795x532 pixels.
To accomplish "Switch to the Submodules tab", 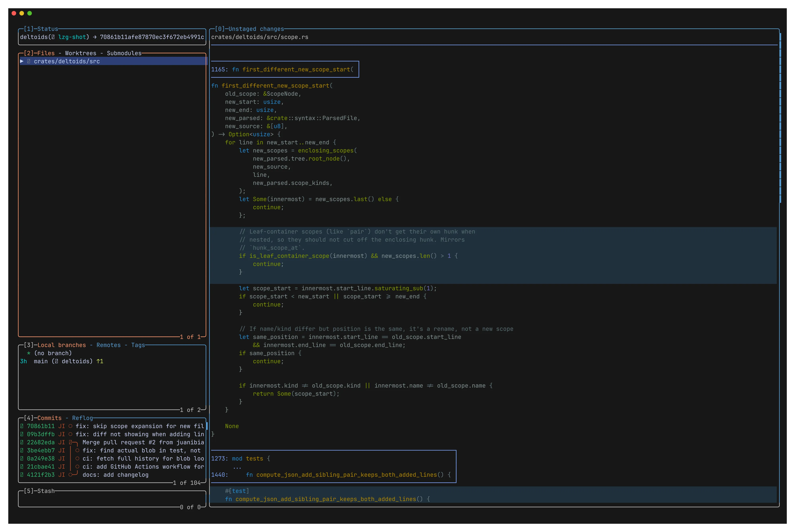I will (x=124, y=53).
